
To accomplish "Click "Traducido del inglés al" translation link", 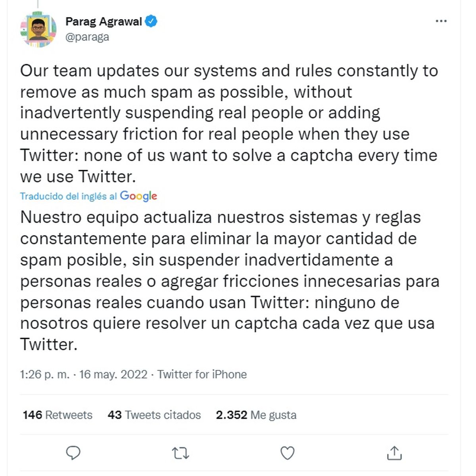I will pos(69,196).
